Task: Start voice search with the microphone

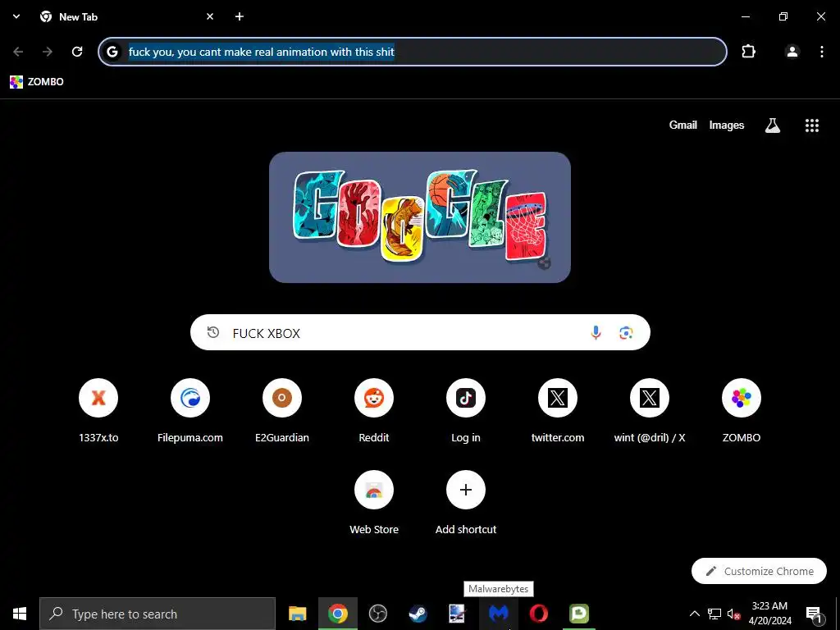Action: click(596, 333)
